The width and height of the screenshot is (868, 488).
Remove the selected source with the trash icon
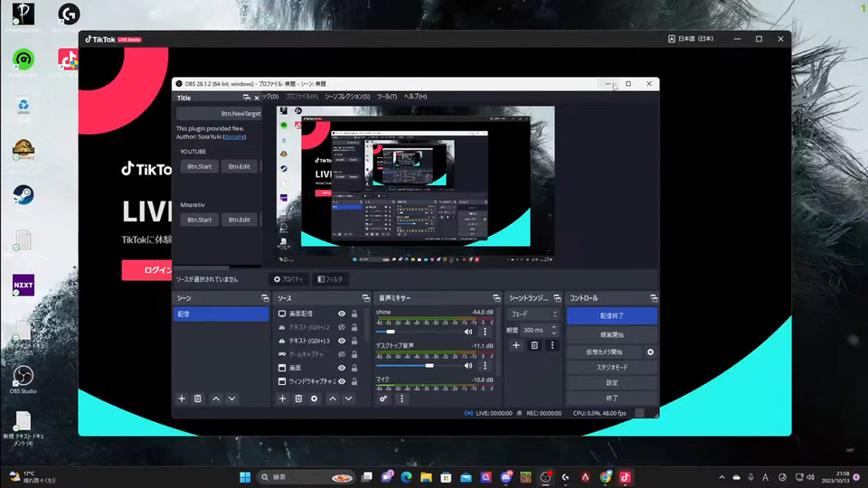click(298, 399)
